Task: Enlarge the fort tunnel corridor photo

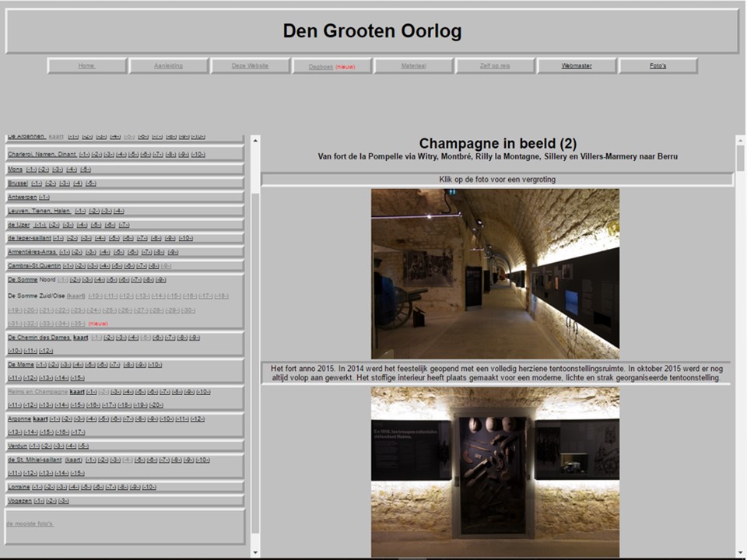Action: click(x=495, y=274)
